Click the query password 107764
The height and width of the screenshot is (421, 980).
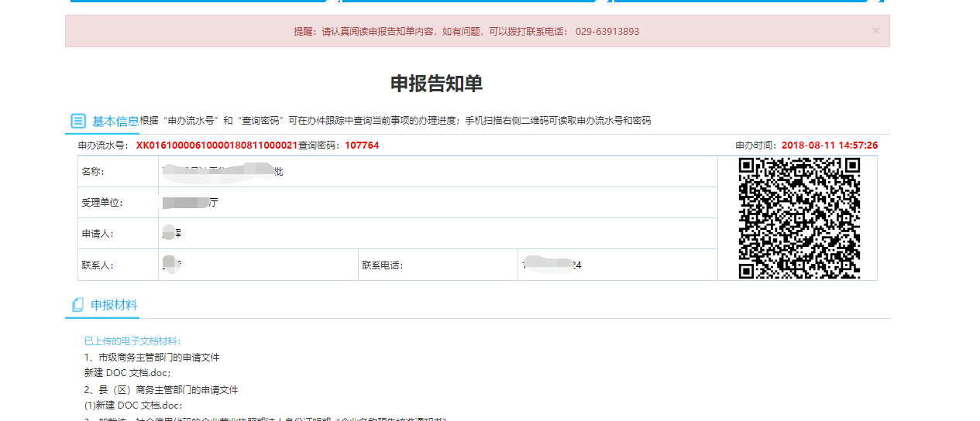tap(362, 145)
